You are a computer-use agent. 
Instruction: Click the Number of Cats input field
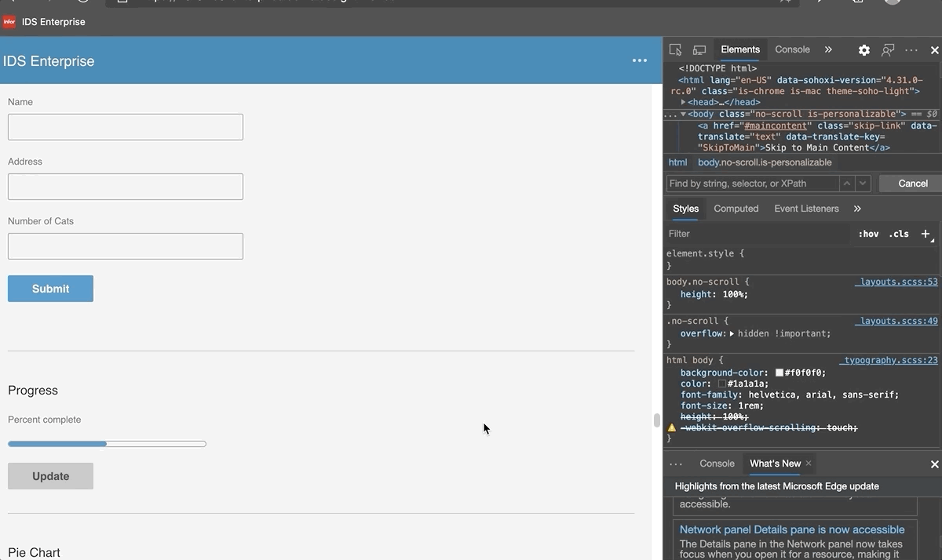point(126,246)
